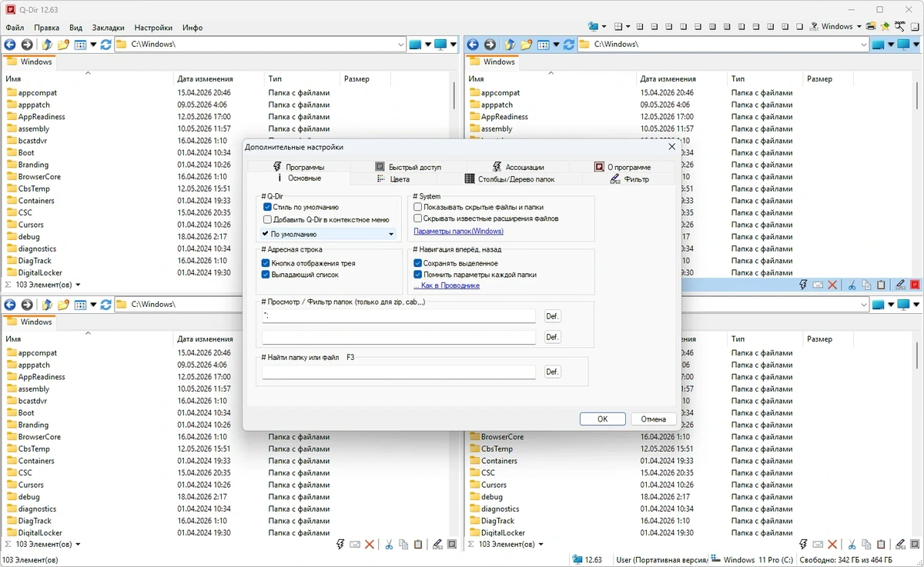924x567 pixels.
Task: Toggle 'Помнить параметры каждой папки'
Action: pyautogui.click(x=418, y=275)
